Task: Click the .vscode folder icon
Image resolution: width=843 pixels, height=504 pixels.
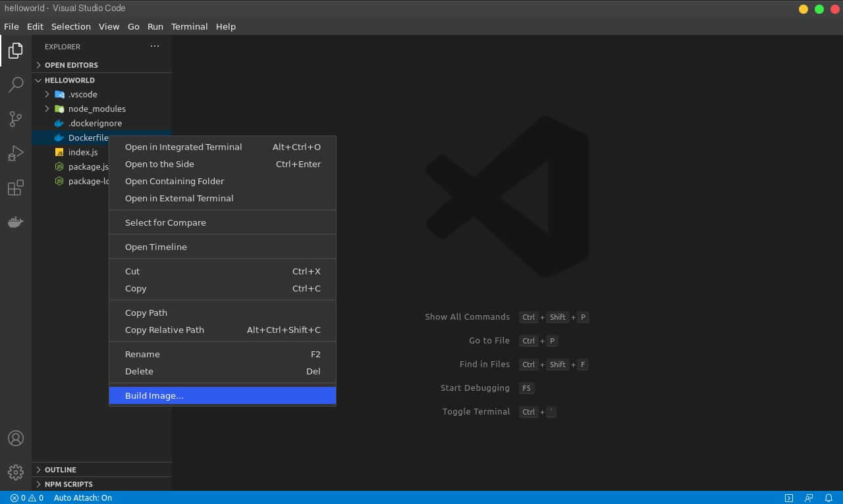Action: [x=59, y=94]
